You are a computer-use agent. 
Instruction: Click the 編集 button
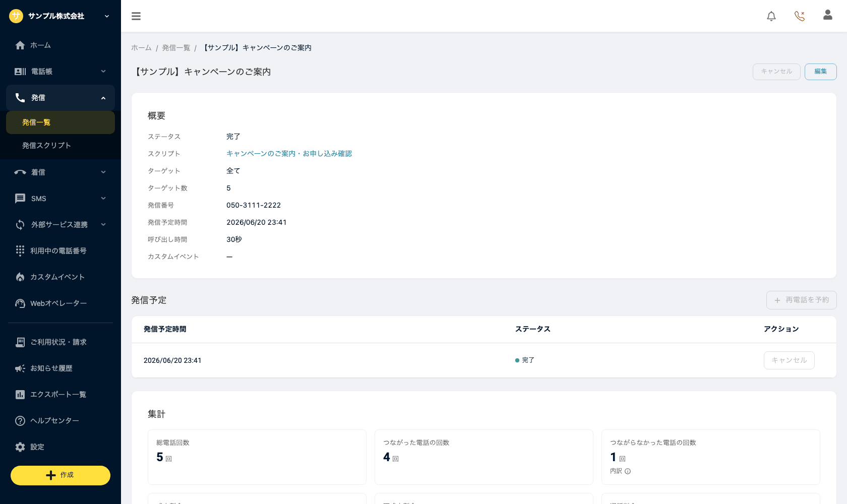820,72
